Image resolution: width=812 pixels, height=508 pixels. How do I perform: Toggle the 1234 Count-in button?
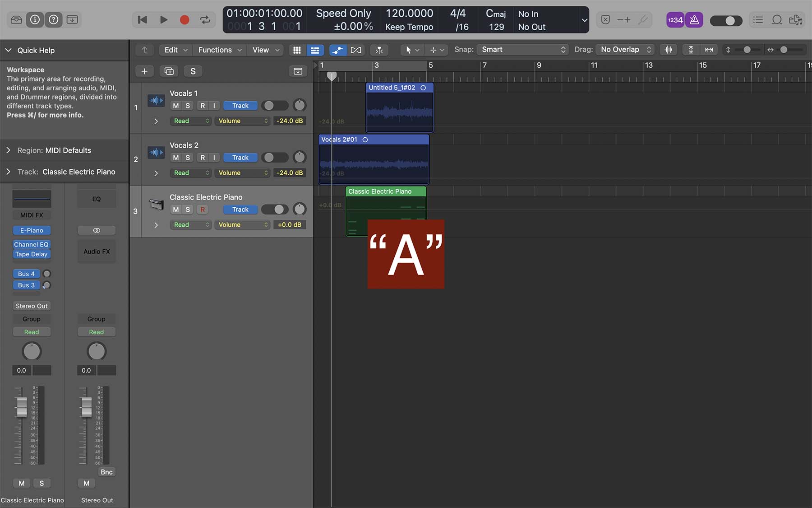tap(675, 20)
